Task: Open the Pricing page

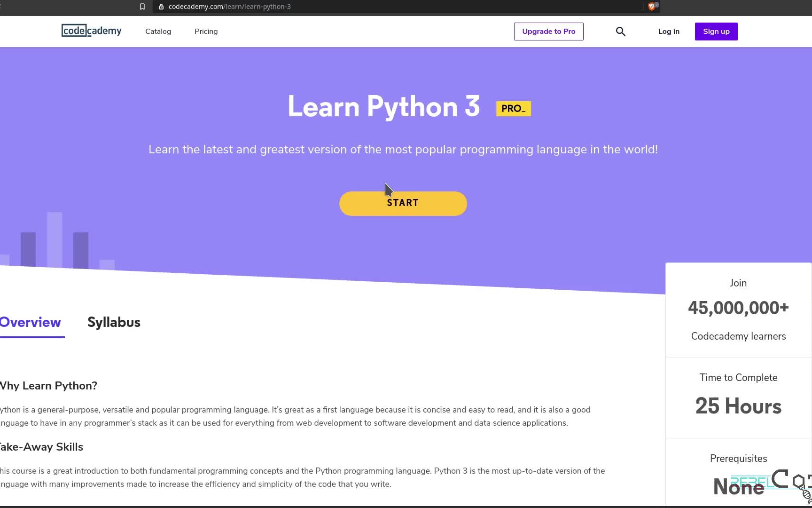Action: tap(206, 32)
